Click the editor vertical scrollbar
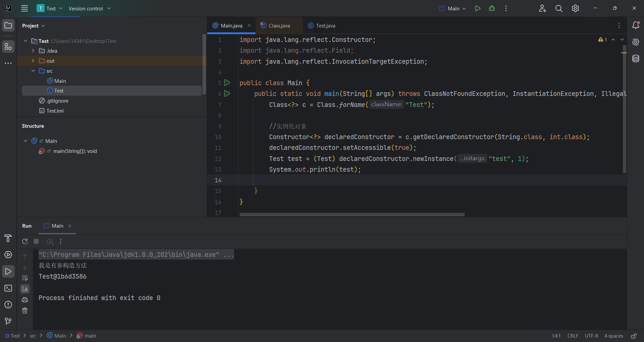The height and width of the screenshot is (342, 644). [x=625, y=109]
